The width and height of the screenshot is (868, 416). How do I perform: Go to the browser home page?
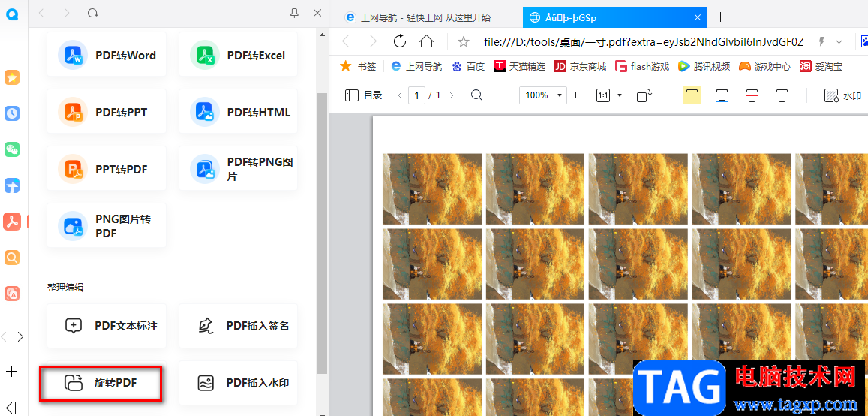[426, 41]
